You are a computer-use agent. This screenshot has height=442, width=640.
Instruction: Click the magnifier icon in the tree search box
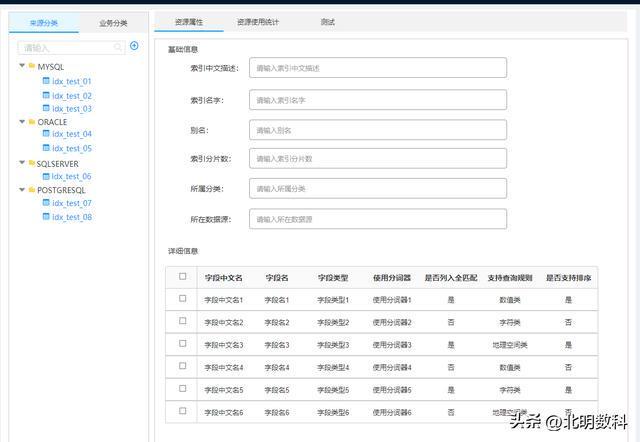(118, 47)
